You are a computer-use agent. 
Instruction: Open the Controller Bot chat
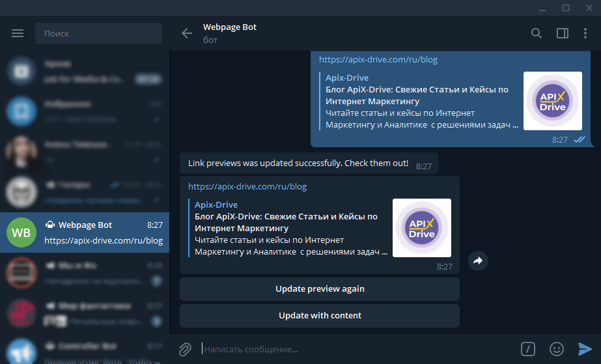point(85,348)
